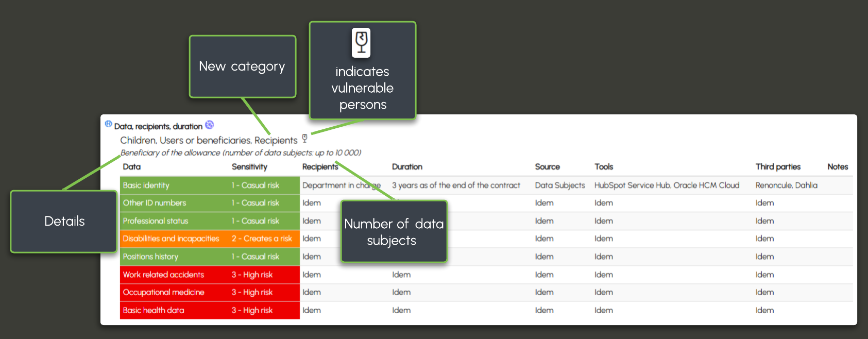Click large fragile glass icon in callout

pos(362,42)
